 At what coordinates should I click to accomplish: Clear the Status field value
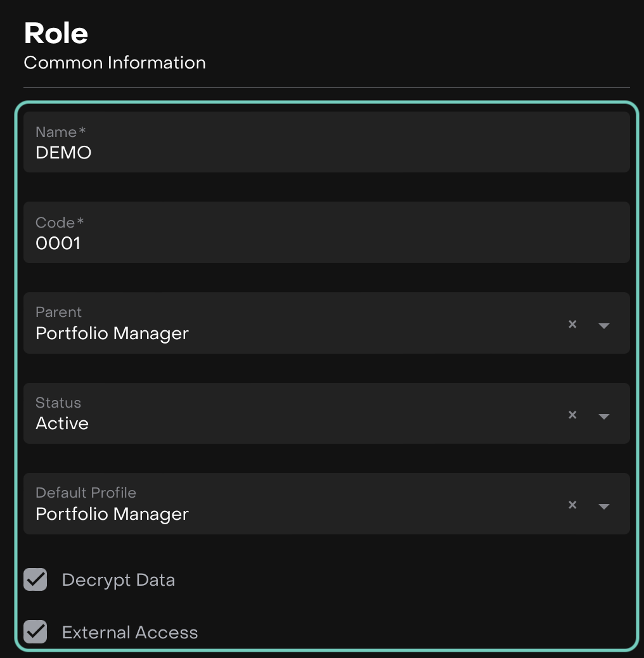[572, 415]
